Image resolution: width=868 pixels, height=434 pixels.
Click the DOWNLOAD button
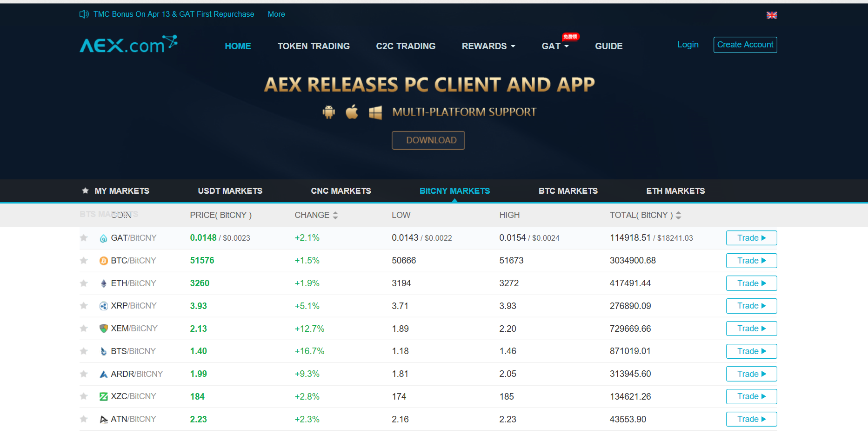[428, 140]
